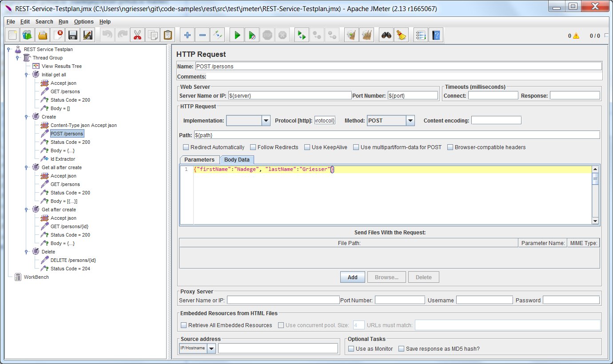Open the Method dropdown showing POST
Screen dimensions: 613x364
point(410,120)
